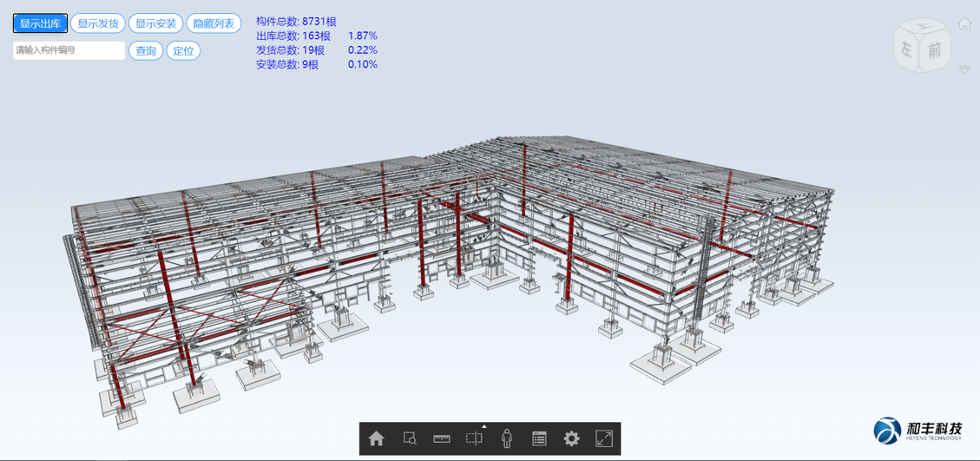980x461 pixels.
Task: Click the 1.87% percentage value
Action: [x=363, y=36]
